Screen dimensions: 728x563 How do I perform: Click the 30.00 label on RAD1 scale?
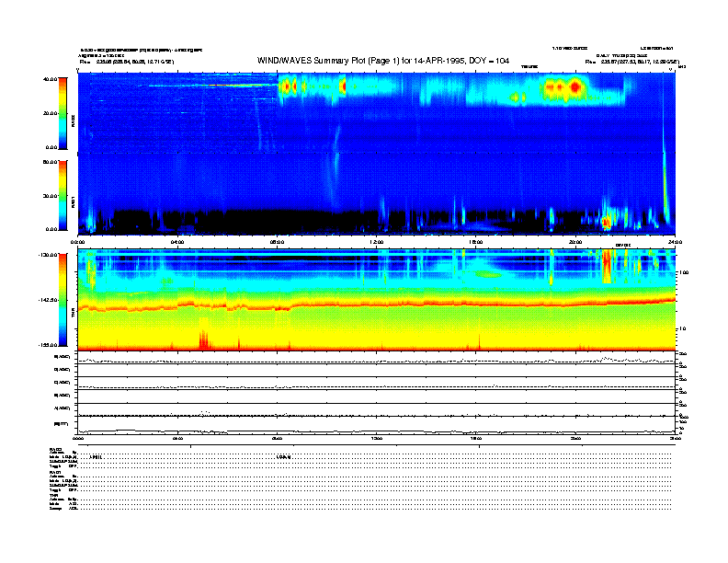click(x=51, y=196)
